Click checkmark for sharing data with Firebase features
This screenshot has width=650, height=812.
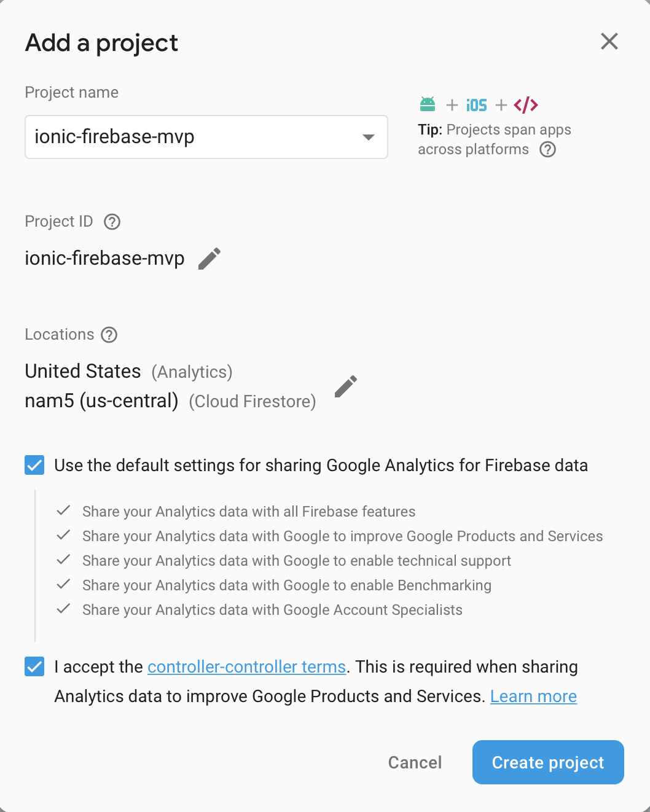point(63,510)
